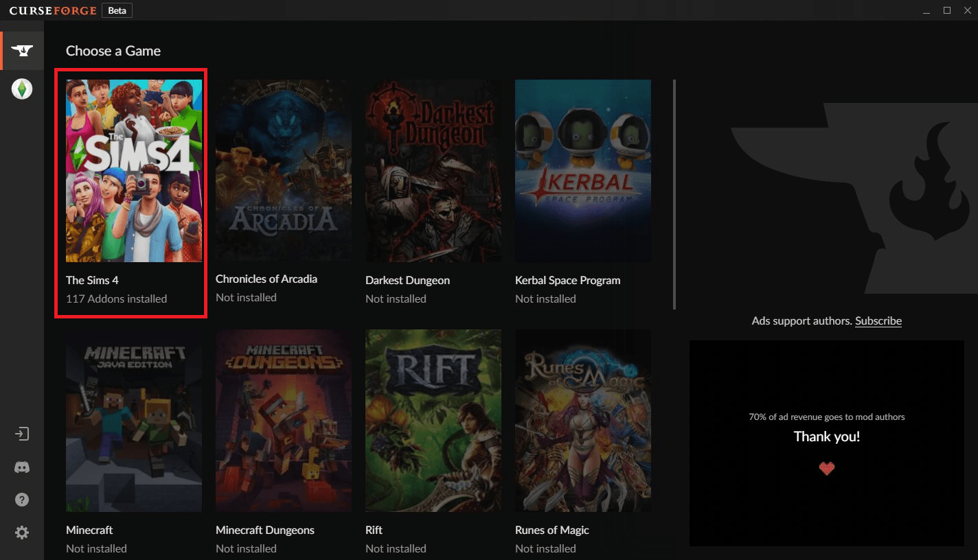
Task: Select The Sims 4 cover art
Action: 134,171
